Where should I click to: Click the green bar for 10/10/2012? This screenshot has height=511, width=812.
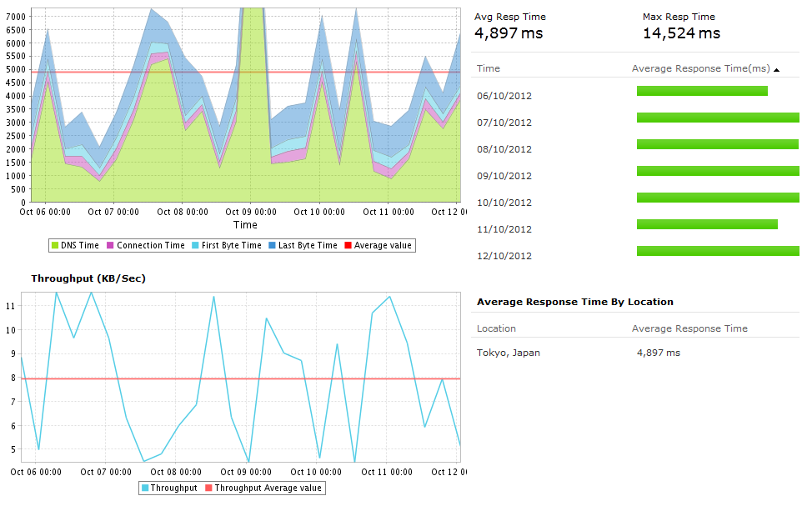719,198
